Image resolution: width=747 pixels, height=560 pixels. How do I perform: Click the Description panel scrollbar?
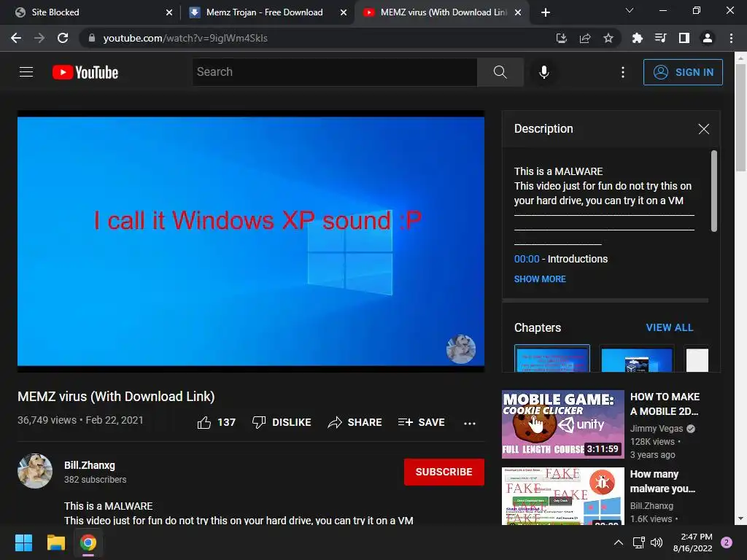tap(713, 191)
